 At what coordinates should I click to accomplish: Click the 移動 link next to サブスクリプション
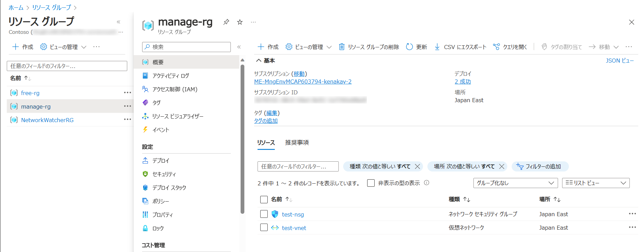click(299, 74)
